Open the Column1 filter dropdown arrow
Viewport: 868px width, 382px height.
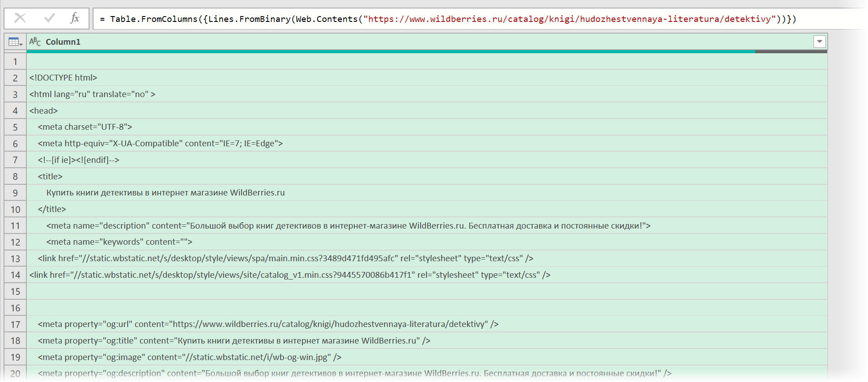click(819, 42)
